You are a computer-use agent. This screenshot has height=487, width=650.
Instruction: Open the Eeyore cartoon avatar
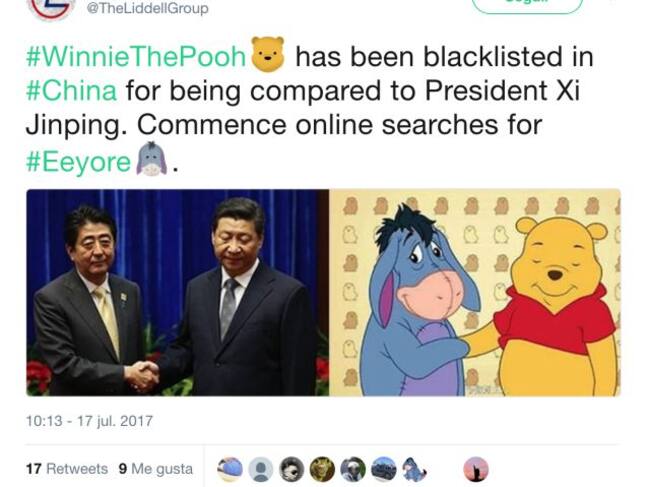tap(414, 469)
